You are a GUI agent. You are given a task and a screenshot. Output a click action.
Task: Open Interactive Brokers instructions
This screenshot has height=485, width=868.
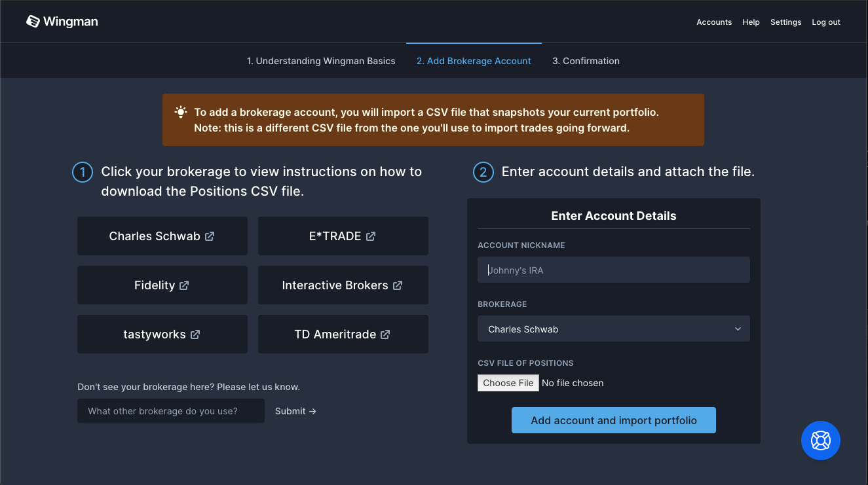tap(343, 285)
